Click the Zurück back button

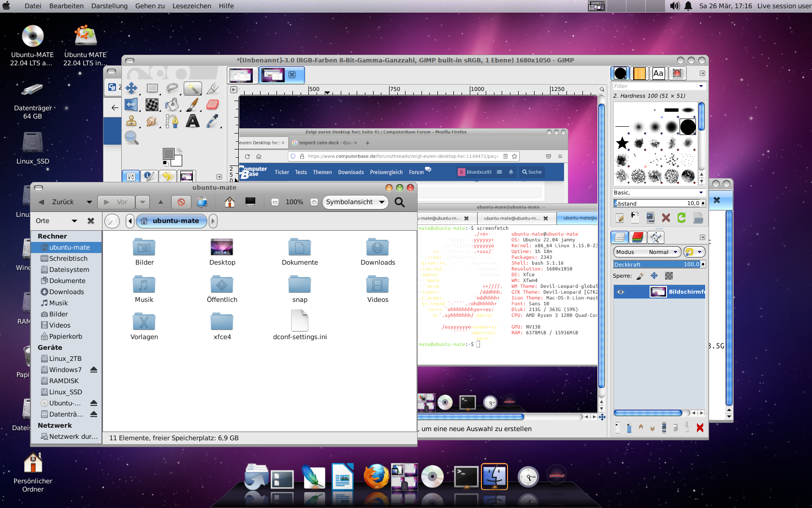[58, 202]
